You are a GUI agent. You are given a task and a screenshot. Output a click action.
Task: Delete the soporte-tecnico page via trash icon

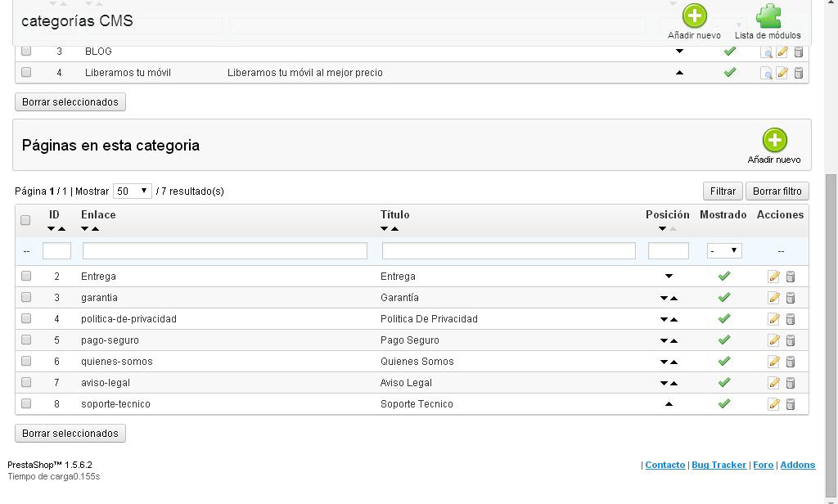[791, 404]
